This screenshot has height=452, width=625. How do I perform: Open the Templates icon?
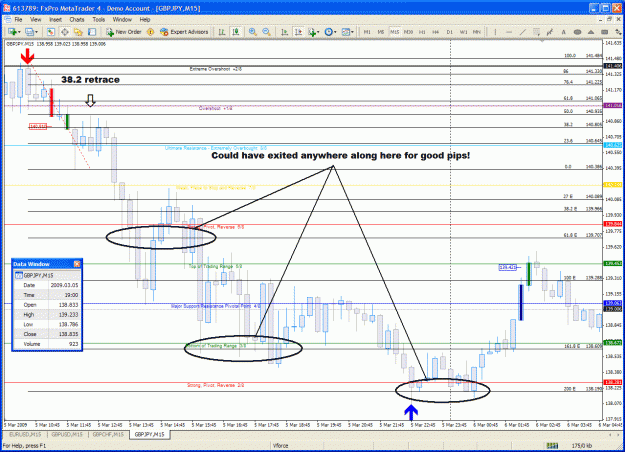[x=345, y=32]
